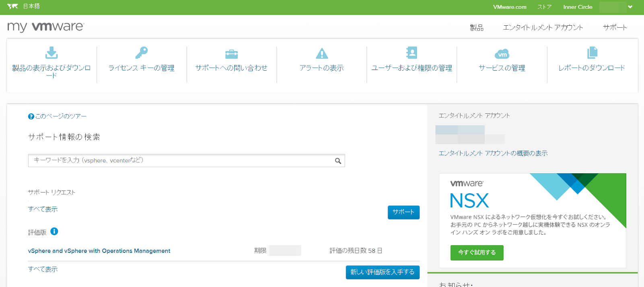Open the ストア link

pos(544,7)
